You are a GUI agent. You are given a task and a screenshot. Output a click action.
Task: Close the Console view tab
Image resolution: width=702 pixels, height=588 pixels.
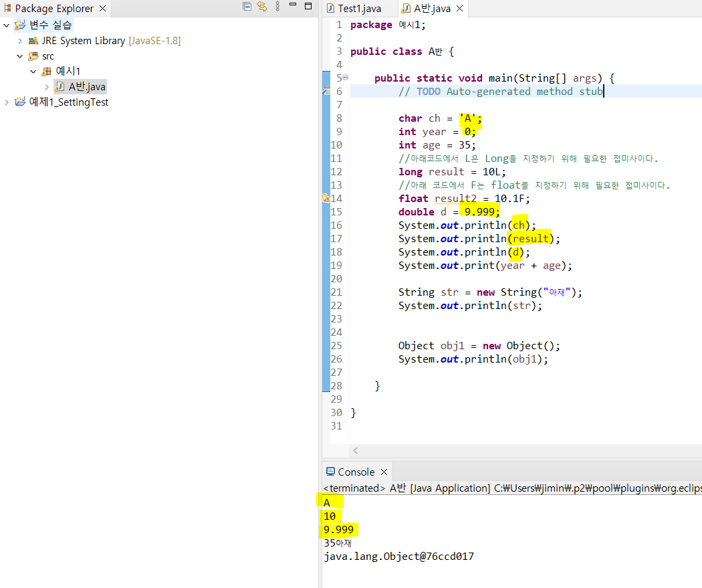[x=384, y=472]
